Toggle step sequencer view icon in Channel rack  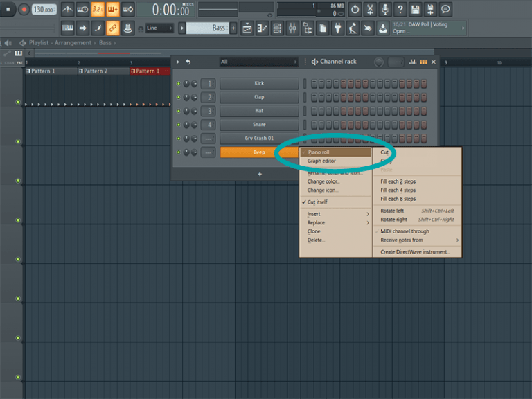[x=423, y=62]
